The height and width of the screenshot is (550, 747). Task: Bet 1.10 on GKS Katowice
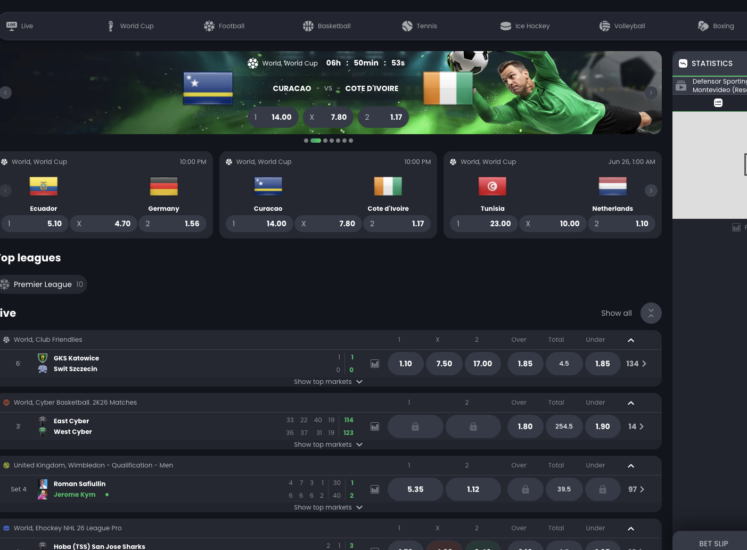point(405,364)
